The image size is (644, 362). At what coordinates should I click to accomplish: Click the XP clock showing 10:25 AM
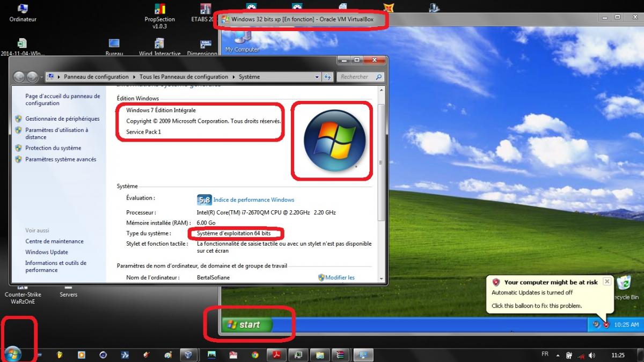point(626,324)
